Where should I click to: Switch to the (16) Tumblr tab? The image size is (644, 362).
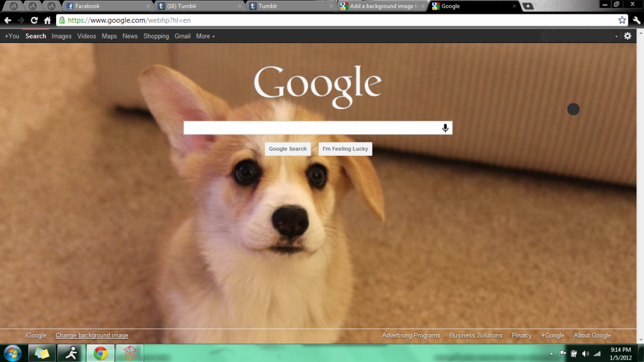click(x=198, y=6)
